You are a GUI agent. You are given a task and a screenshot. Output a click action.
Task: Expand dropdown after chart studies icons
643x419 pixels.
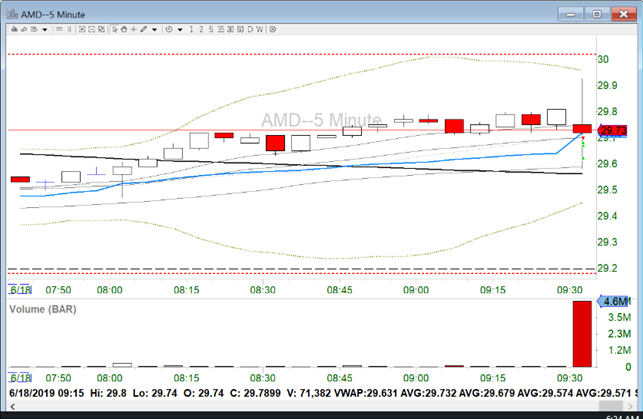click(45, 29)
